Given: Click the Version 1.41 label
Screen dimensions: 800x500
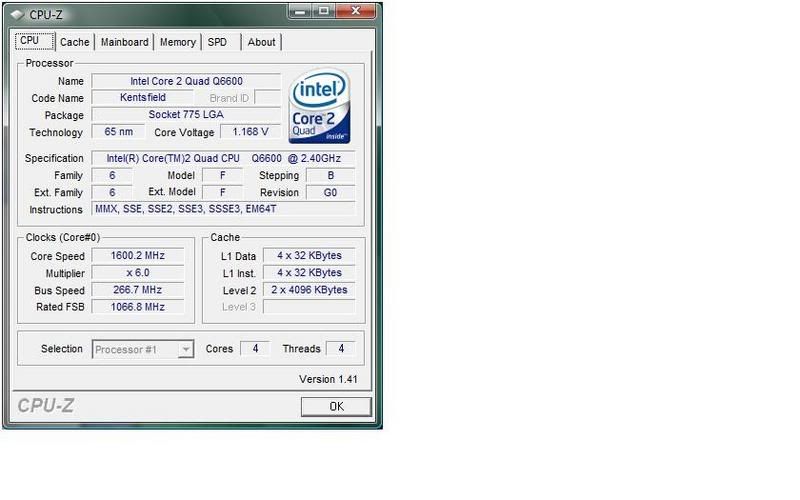Looking at the screenshot, I should pyautogui.click(x=328, y=379).
